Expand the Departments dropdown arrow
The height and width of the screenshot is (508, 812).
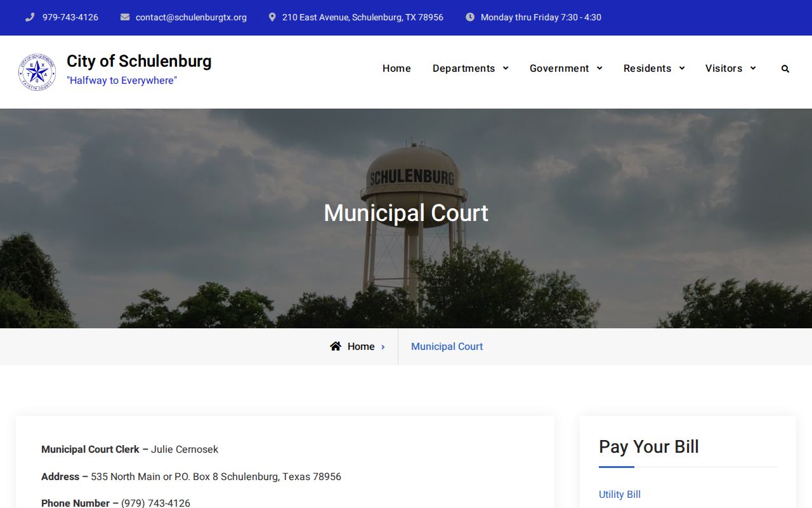coord(506,68)
